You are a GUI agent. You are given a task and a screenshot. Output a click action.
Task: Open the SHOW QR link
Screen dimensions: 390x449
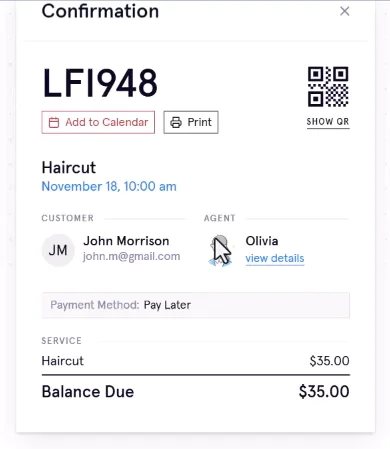click(328, 122)
